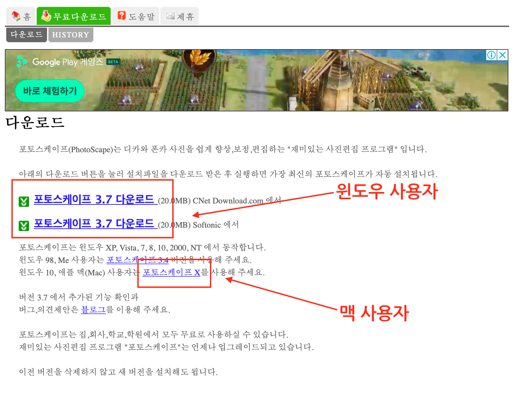Click the line about installing without uninstalling old version
This screenshot has height=420, width=516.
pyautogui.click(x=118, y=372)
